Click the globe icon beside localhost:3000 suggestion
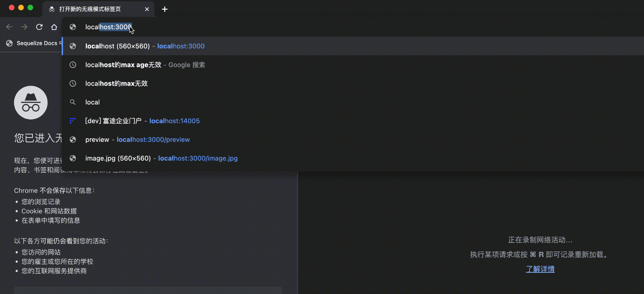644x294 pixels. (x=73, y=46)
